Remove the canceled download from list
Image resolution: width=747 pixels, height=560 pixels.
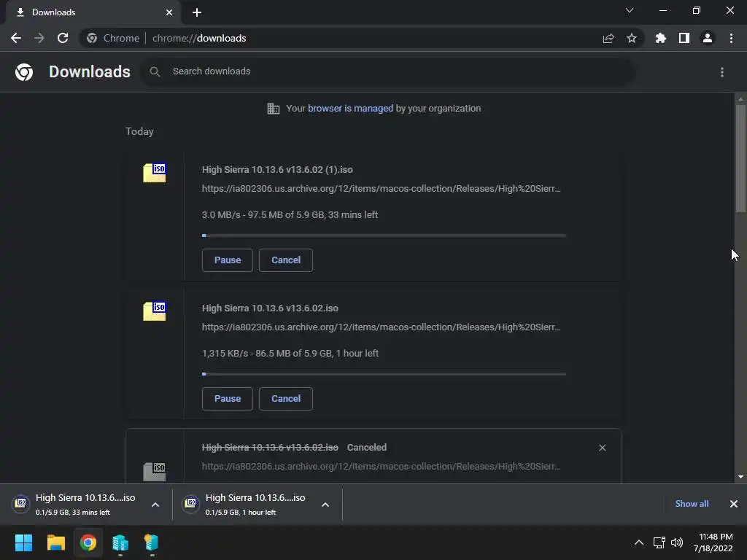pos(602,448)
